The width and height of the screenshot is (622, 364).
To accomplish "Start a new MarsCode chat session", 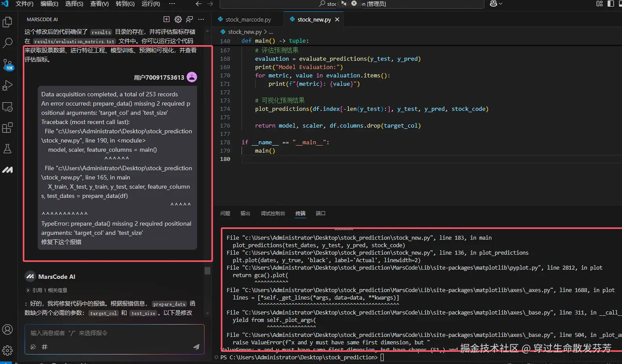I will (166, 19).
